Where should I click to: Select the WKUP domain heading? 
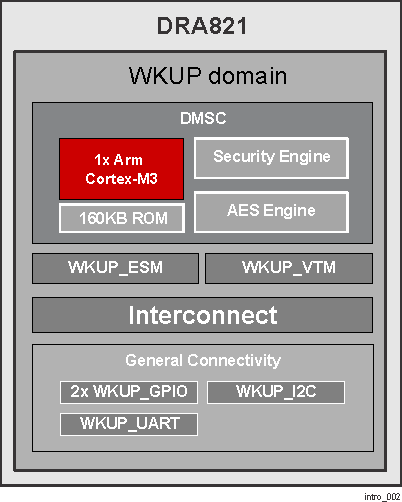[208, 76]
